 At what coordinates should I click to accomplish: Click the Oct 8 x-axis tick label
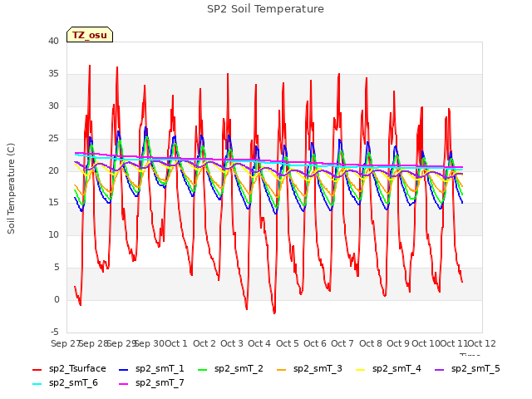point(371,343)
